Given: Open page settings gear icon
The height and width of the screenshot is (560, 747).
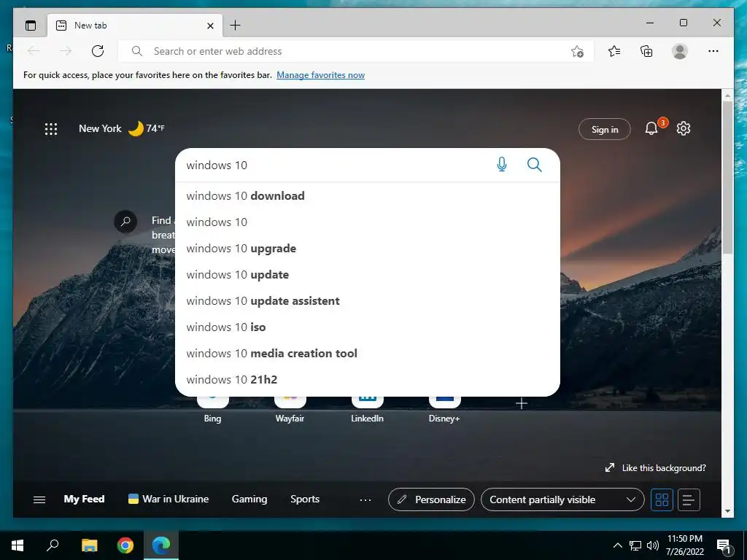Looking at the screenshot, I should [684, 128].
